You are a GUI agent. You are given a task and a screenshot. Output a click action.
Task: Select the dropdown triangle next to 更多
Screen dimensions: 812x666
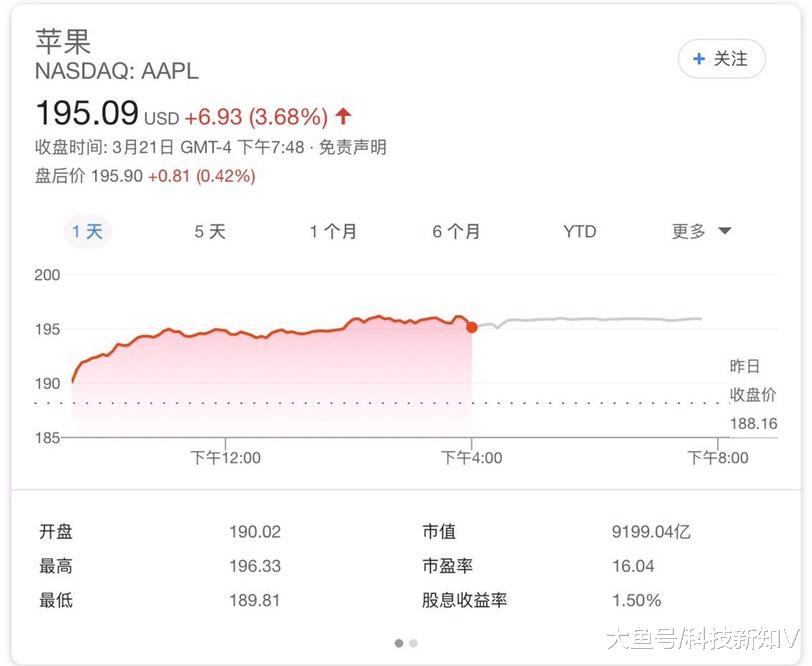click(723, 231)
